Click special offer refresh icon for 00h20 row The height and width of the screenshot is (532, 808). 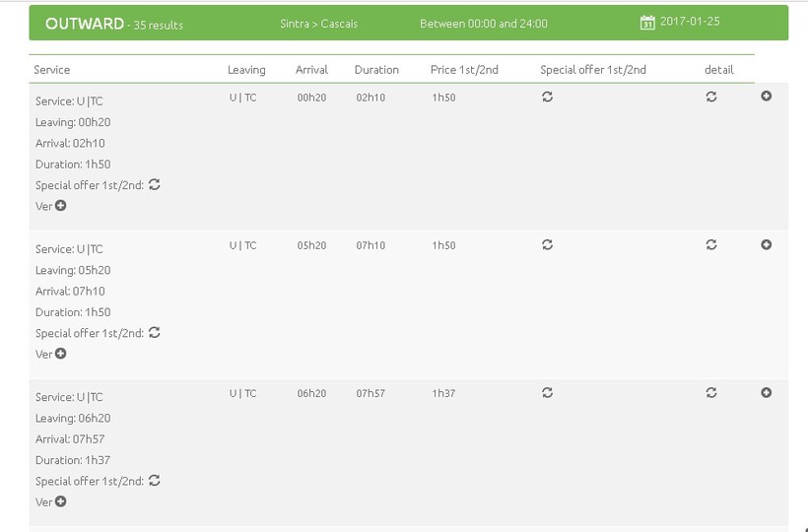pos(547,97)
